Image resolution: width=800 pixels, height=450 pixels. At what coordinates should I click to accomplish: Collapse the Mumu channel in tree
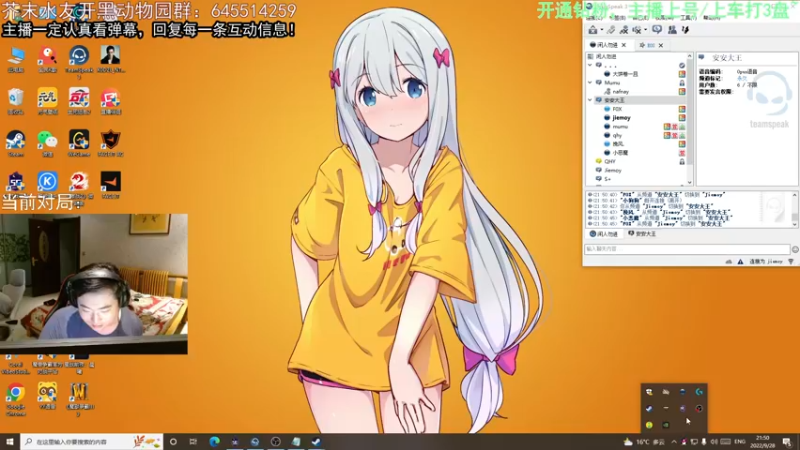[x=590, y=83]
